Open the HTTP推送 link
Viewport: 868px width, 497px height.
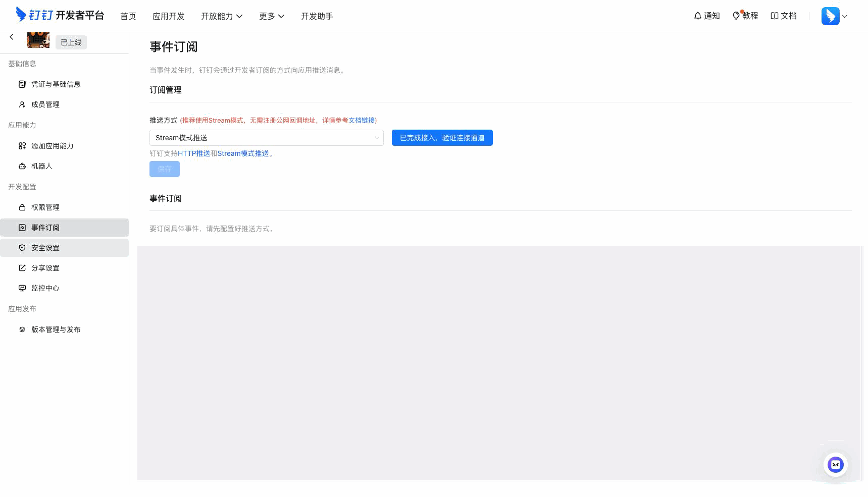194,153
